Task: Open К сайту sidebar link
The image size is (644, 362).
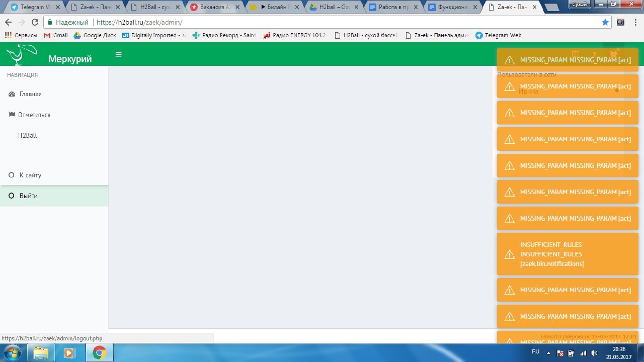Action: (54, 175)
